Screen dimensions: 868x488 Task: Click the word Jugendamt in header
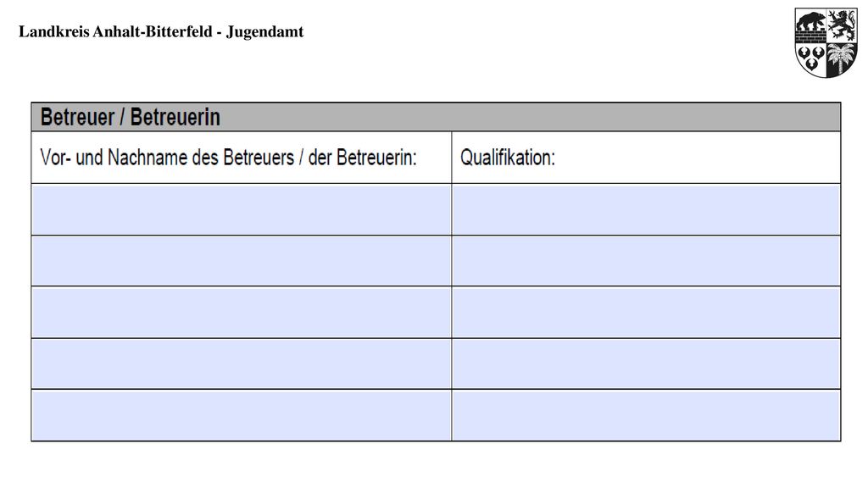(265, 32)
